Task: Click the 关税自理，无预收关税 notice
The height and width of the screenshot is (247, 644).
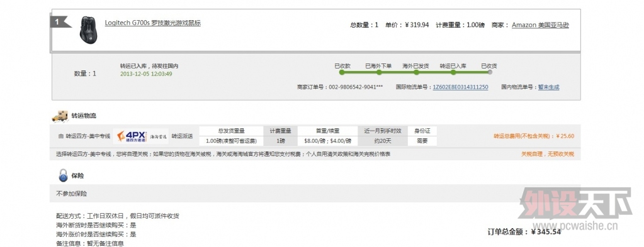Action: pyautogui.click(x=548, y=154)
